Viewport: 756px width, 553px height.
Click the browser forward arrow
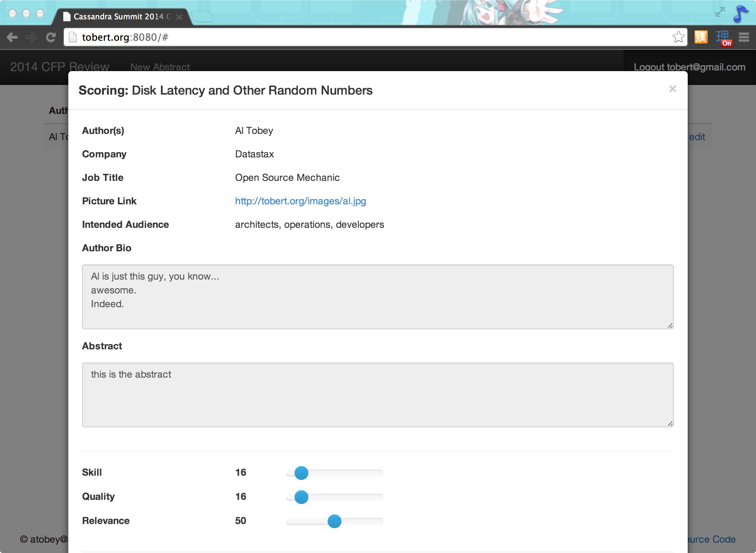tap(31, 37)
